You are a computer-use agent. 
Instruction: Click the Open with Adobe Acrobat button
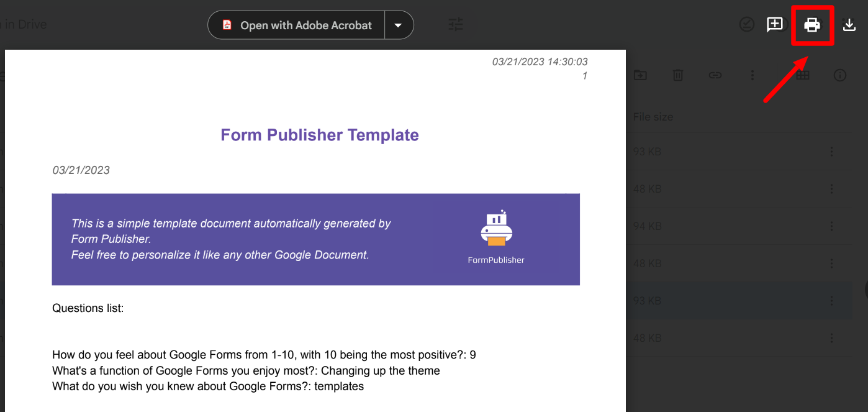pyautogui.click(x=297, y=25)
